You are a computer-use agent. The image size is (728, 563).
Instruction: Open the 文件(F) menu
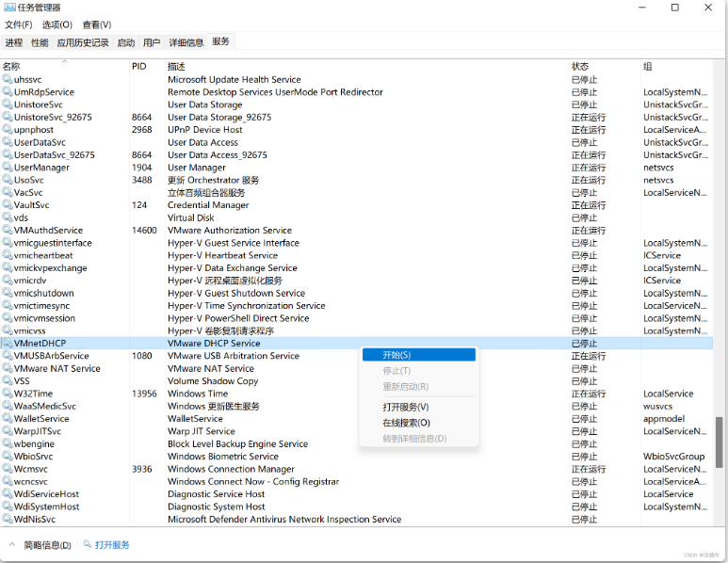pos(18,24)
